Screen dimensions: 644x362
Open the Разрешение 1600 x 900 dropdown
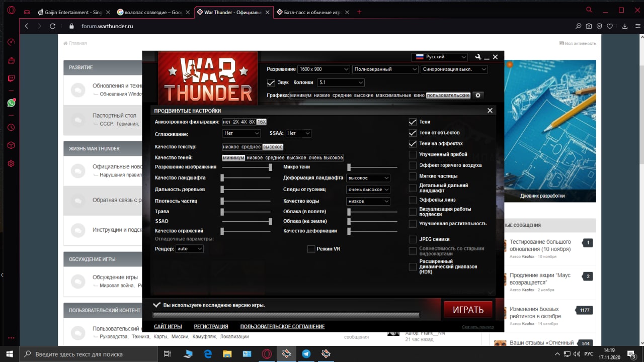pos(324,69)
